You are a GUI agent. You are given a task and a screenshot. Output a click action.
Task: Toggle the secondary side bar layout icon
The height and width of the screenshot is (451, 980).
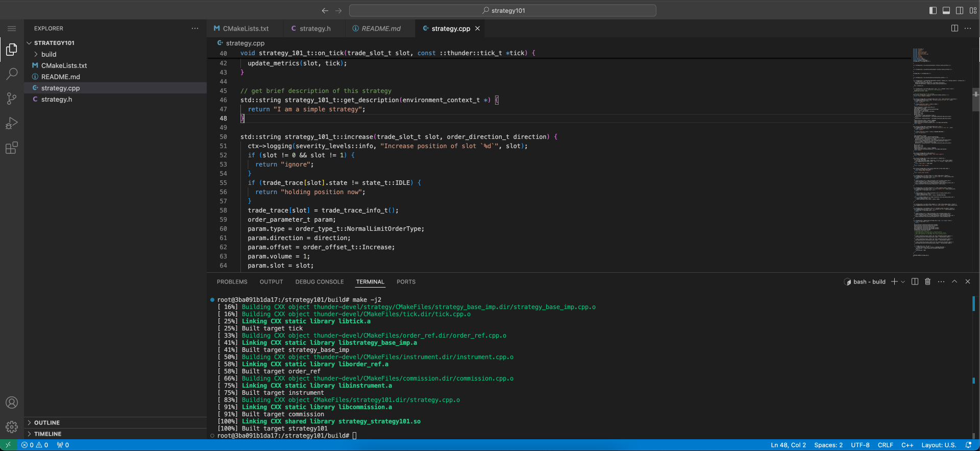click(960, 10)
